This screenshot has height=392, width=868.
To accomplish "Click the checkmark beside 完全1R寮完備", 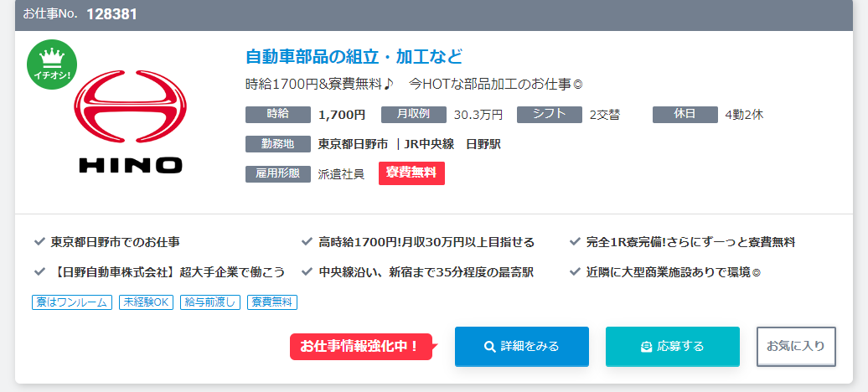I will point(575,242).
